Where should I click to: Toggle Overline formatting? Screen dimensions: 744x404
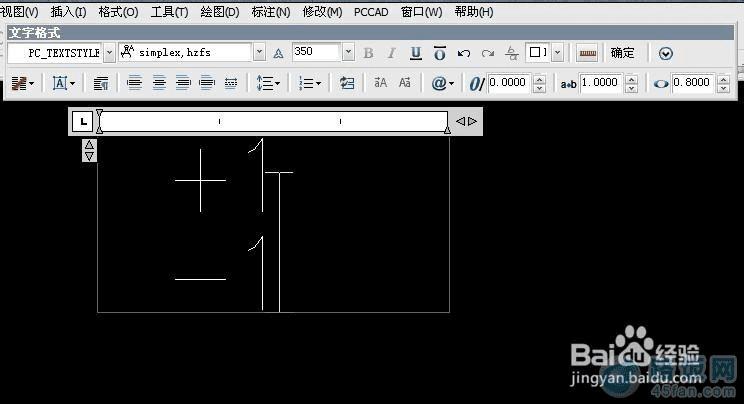(x=439, y=53)
